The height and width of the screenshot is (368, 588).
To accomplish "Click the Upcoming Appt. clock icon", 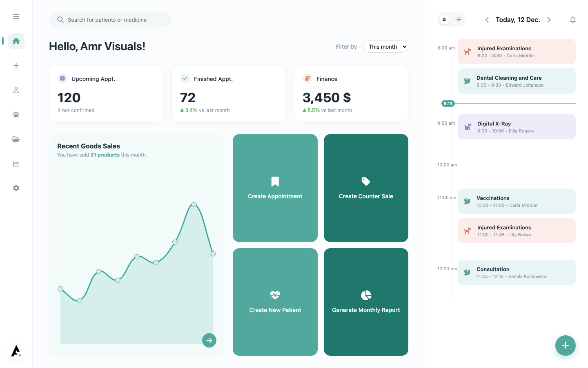I will click(62, 78).
